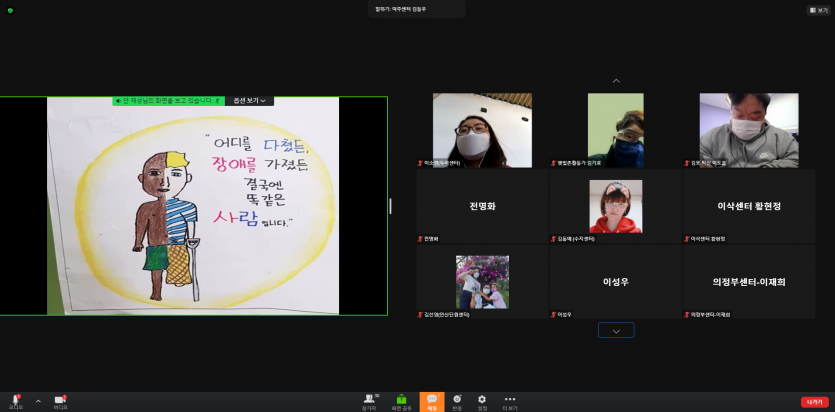This screenshot has width=835, height=412.
Task: Expand audio options arrow next to microphone
Action: 38,400
